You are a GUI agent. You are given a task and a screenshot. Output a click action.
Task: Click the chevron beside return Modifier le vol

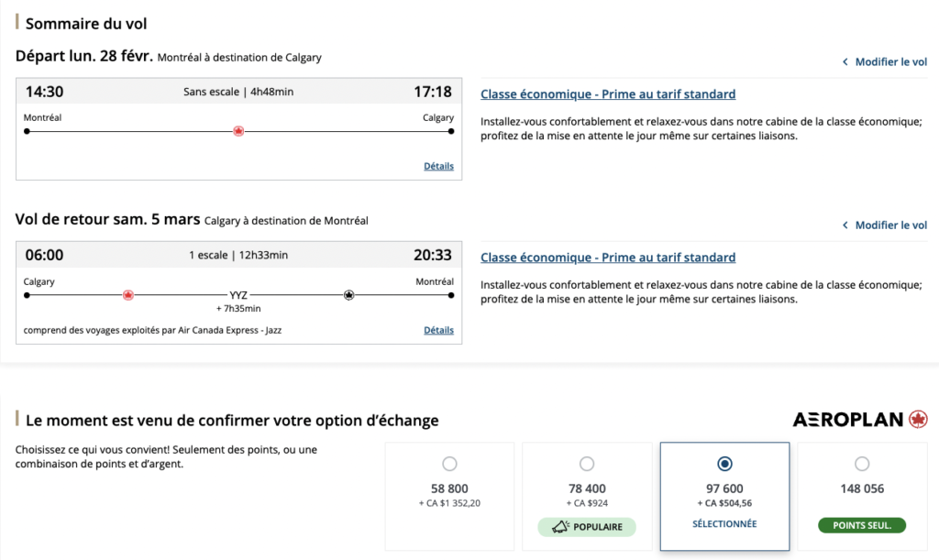pyautogui.click(x=845, y=225)
